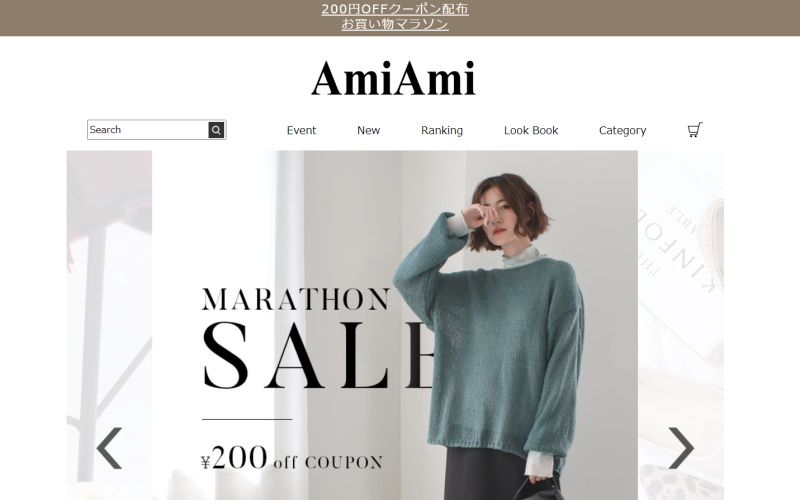Screen dimensions: 800x500
Task: Click the ¥200 off COUPON text
Action: coord(292,457)
